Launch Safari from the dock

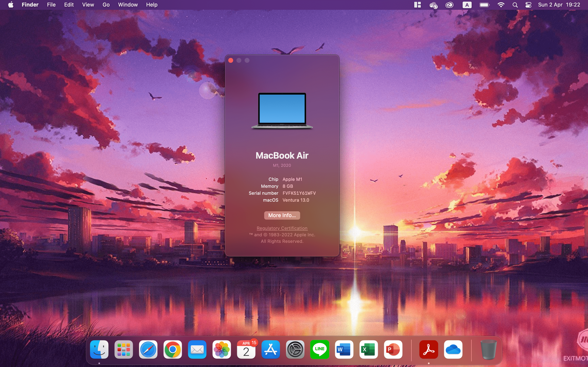(x=148, y=349)
